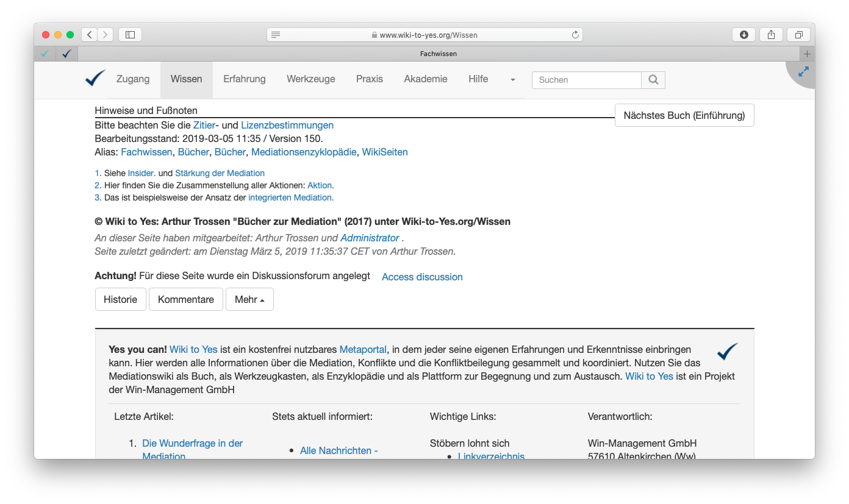
Task: Click the Wiki to Yes checkmark logo
Action: (95, 79)
